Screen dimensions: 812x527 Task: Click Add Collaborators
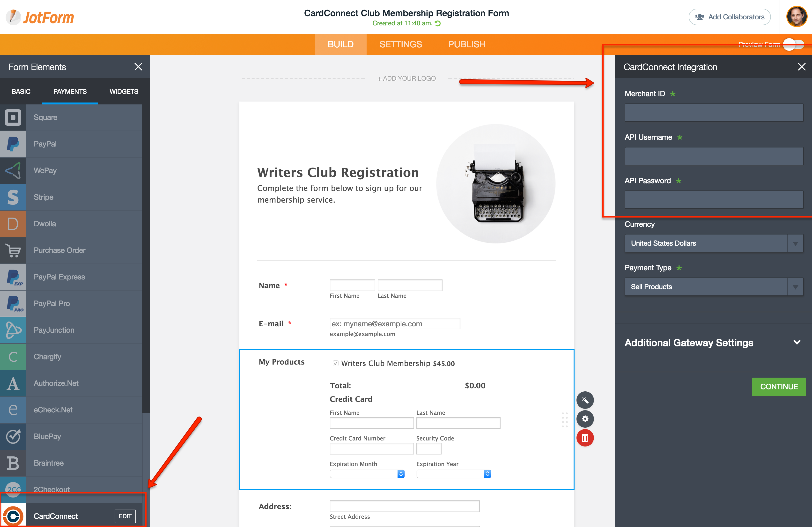pyautogui.click(x=730, y=17)
